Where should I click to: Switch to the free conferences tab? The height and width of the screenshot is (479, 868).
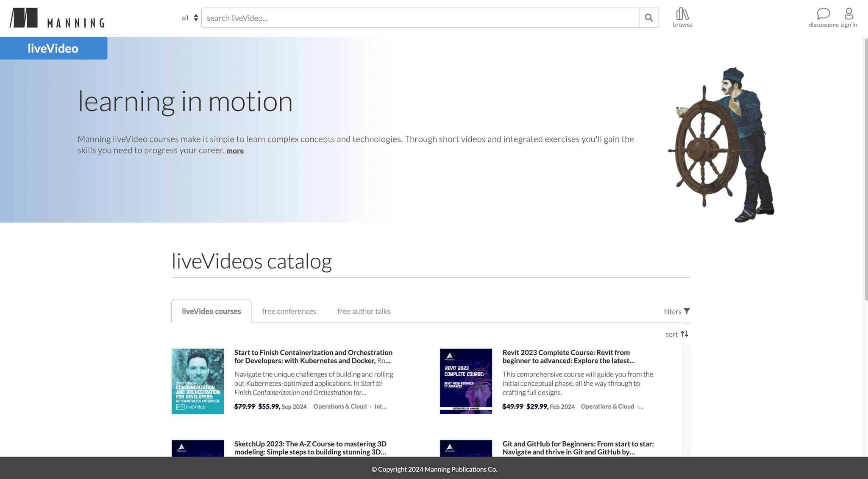(289, 311)
